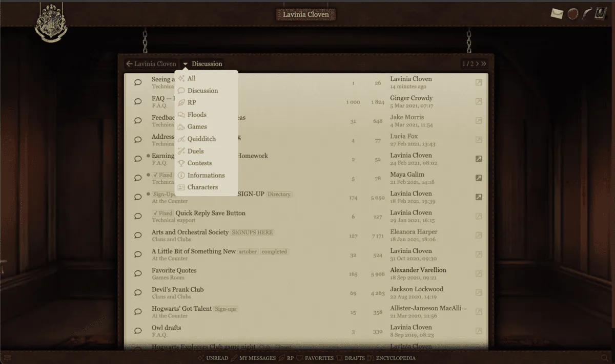The image size is (615, 364).
Task: Jump to last post in Quick Reply Save Button
Action: tap(479, 216)
